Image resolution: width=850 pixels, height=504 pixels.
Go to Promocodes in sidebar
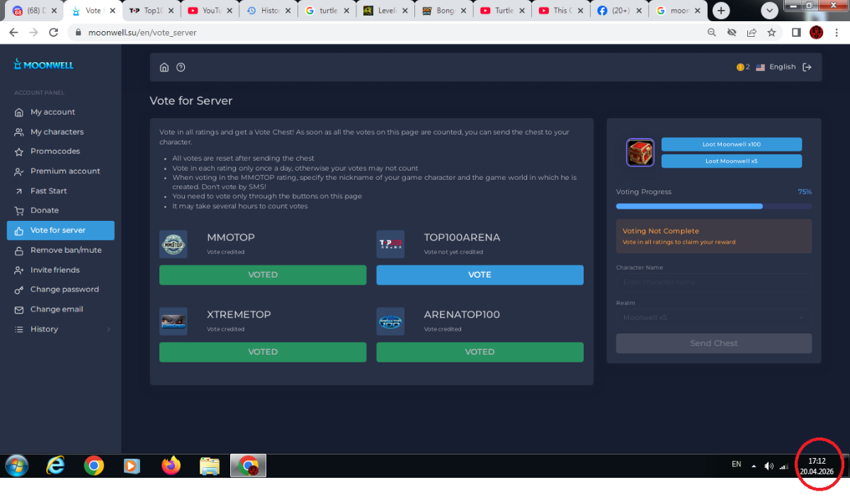pyautogui.click(x=55, y=151)
